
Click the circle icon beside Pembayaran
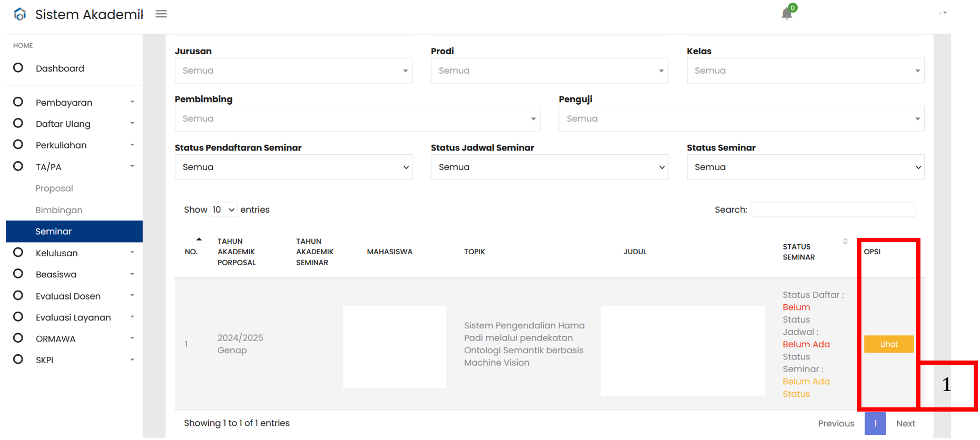pyautogui.click(x=18, y=102)
